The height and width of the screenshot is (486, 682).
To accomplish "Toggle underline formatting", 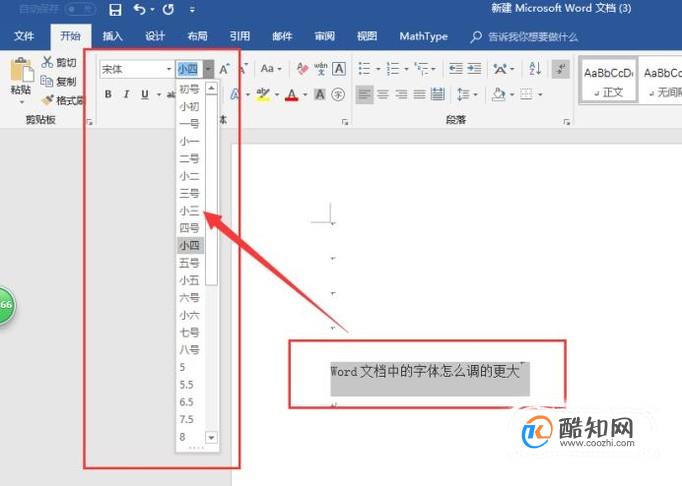I will [145, 94].
